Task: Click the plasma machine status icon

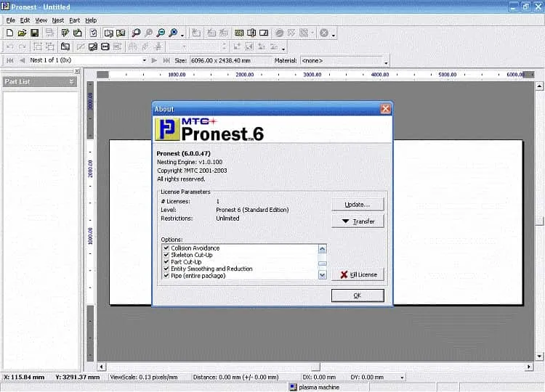Action: click(293, 387)
